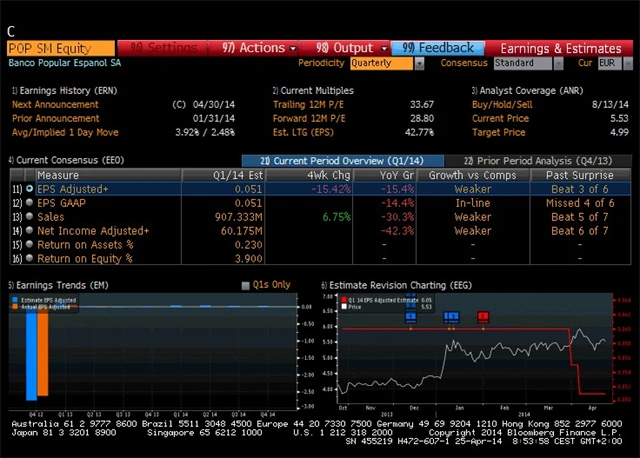
Task: Click Buy/Hold/Sell value 8/13/14
Action: pos(610,104)
